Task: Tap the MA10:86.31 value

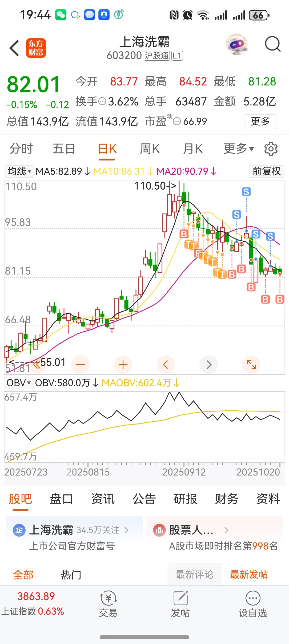Action: click(123, 171)
